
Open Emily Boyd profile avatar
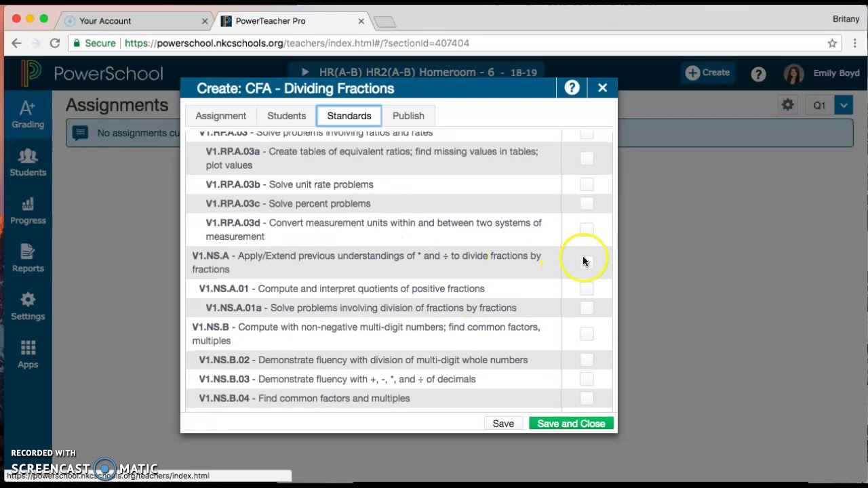tap(793, 73)
